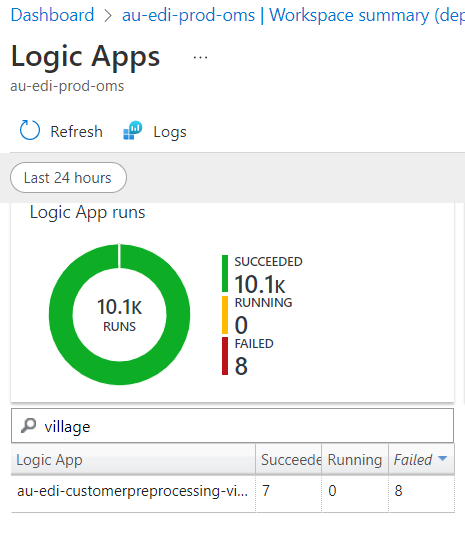Click the breadcrumb chevron separator
The height and width of the screenshot is (542, 465).
(108, 16)
